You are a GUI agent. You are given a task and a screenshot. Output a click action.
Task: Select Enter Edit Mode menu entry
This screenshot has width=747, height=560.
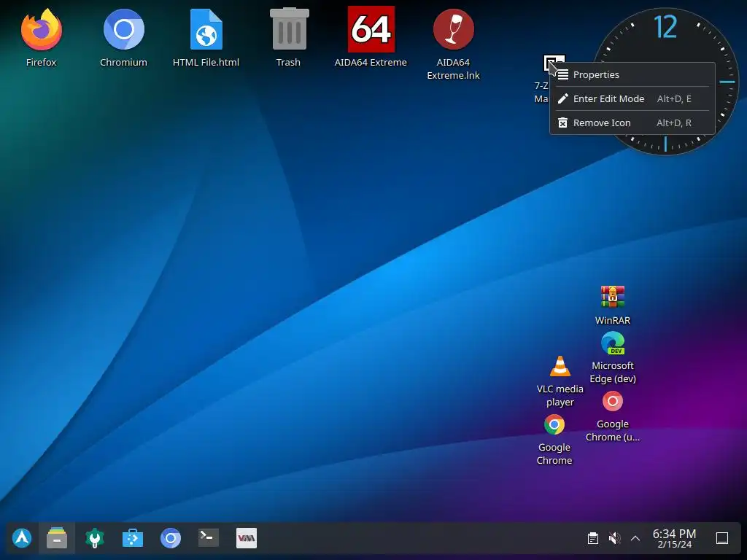632,98
